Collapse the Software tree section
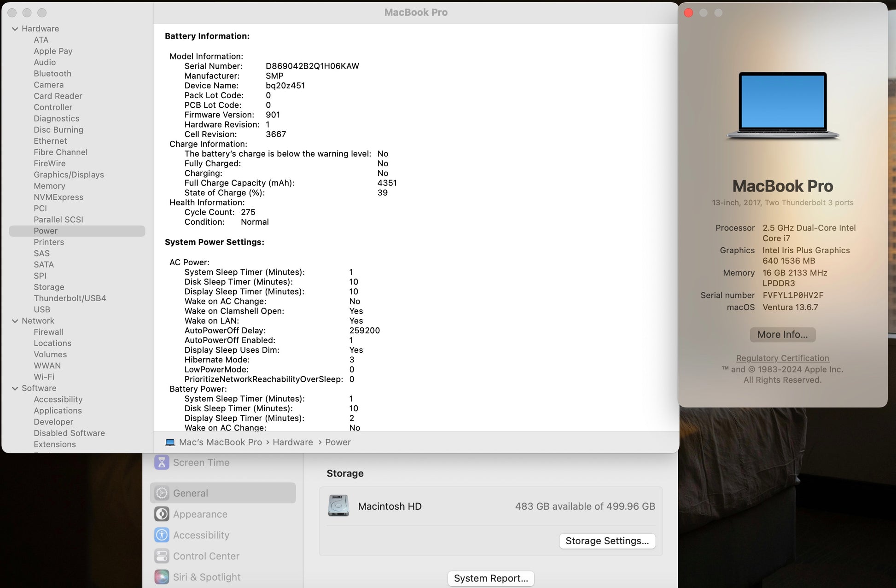896x588 pixels. (15, 388)
